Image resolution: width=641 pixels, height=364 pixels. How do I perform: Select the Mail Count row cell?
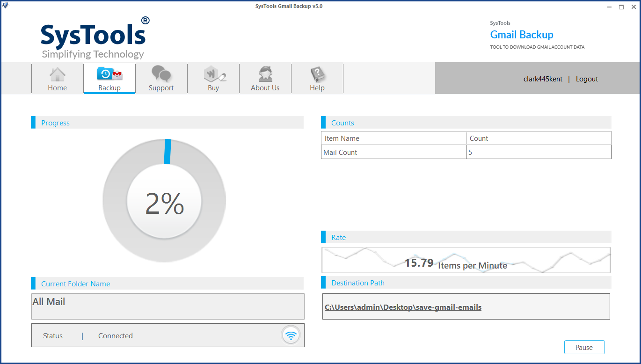click(x=393, y=152)
